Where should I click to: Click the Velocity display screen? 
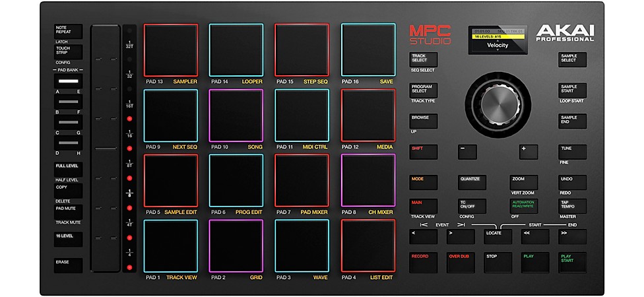(498, 40)
